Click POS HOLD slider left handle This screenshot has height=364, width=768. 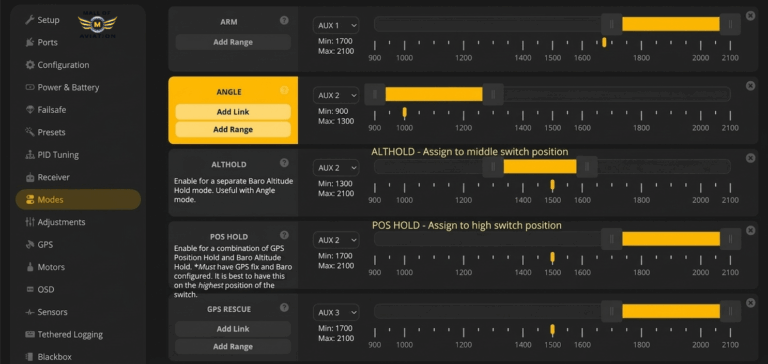pos(611,239)
